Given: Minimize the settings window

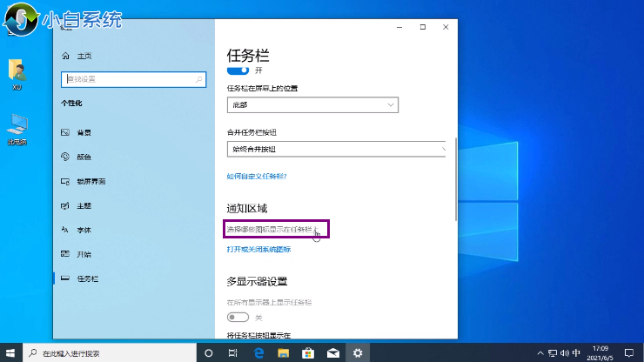Looking at the screenshot, I should point(399,27).
